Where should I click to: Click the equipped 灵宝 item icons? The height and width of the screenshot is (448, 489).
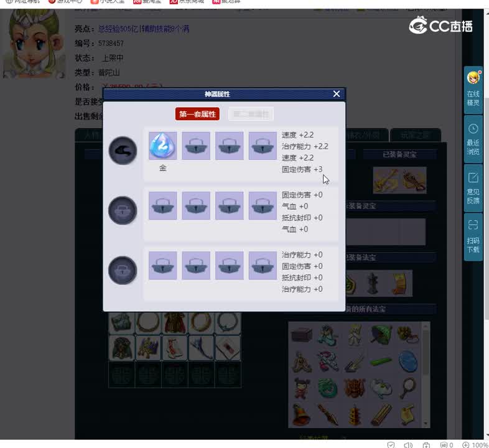point(399,180)
